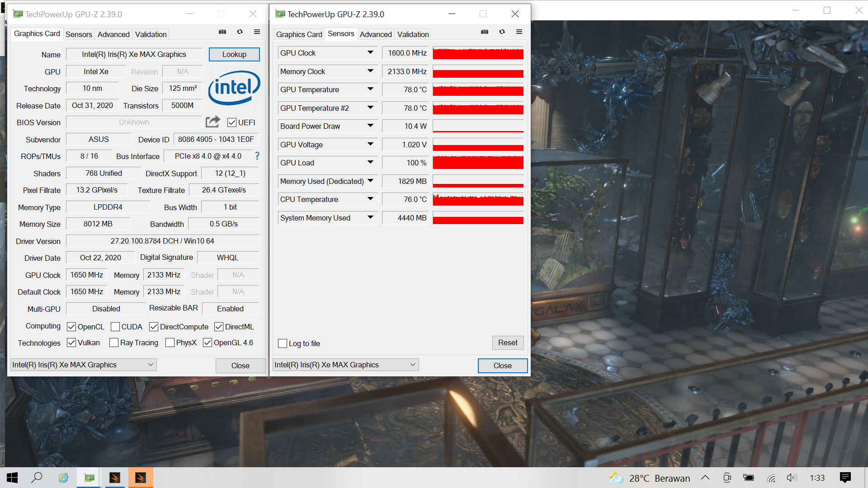Open Internet Explorer from the taskbar
The image size is (868, 488).
click(x=63, y=478)
